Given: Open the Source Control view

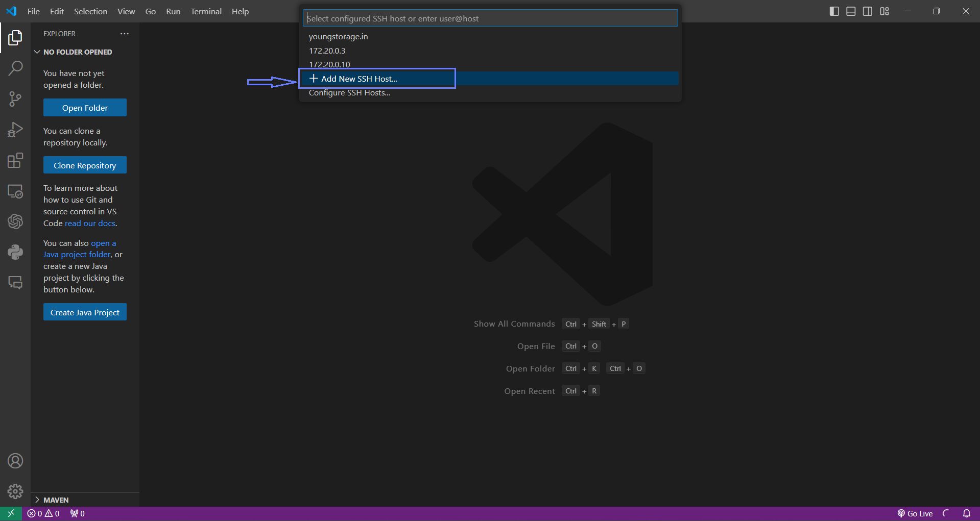Looking at the screenshot, I should (x=15, y=99).
